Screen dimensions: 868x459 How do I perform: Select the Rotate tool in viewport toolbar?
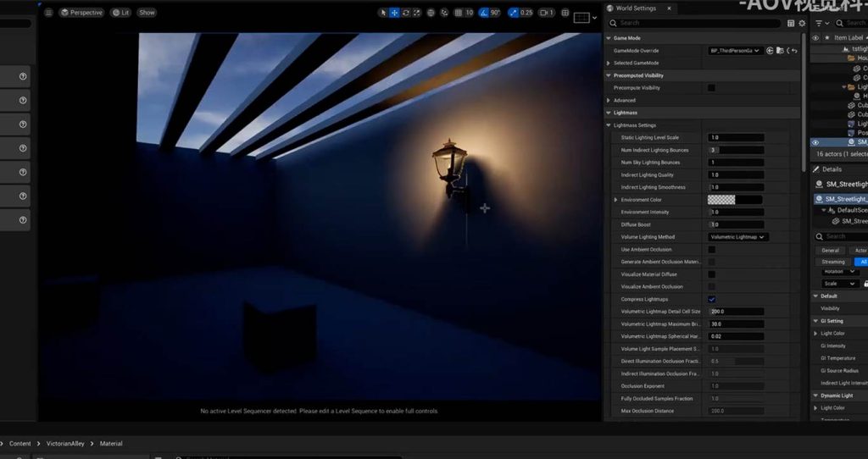coord(406,13)
